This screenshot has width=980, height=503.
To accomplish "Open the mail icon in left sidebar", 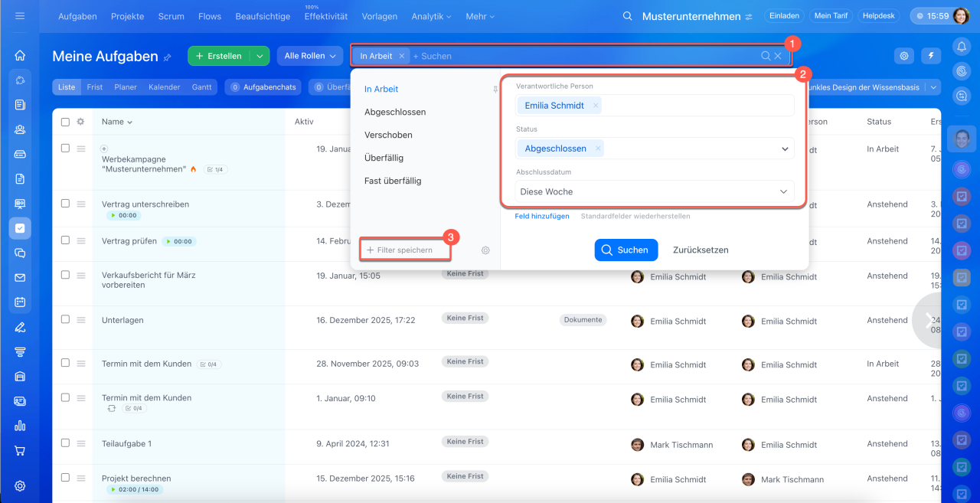I will coord(20,278).
